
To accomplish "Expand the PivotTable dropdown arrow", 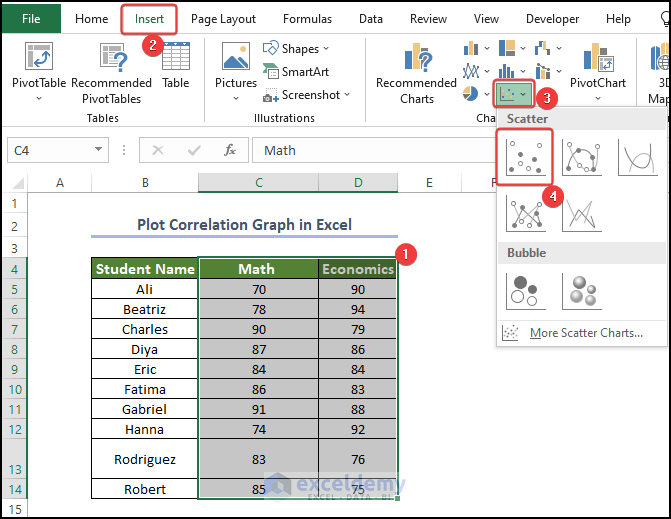I will pyautogui.click(x=39, y=98).
